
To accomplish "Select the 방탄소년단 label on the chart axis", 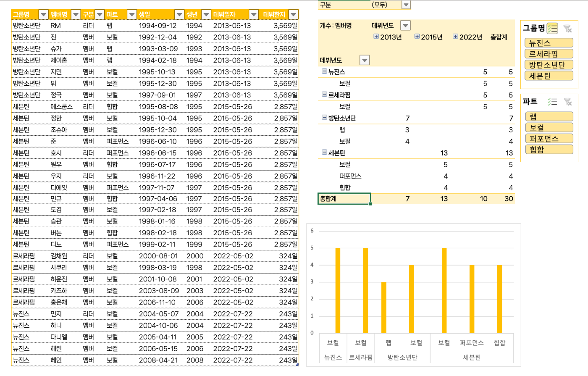I will point(402,358).
